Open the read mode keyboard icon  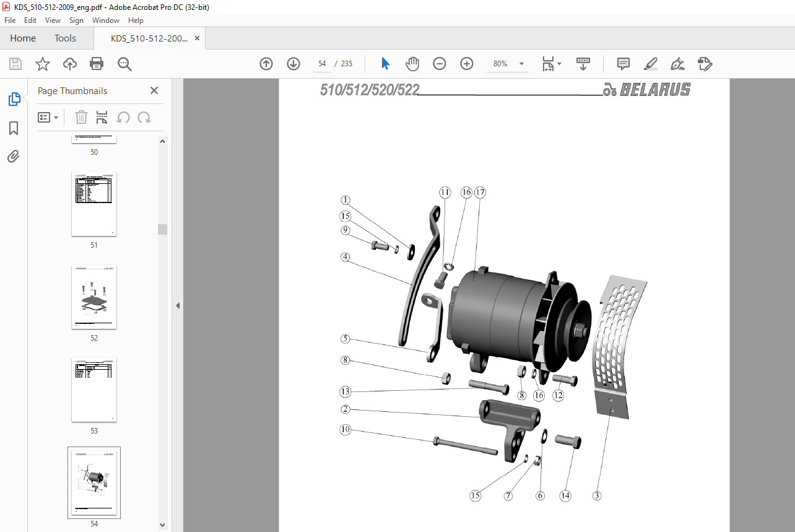tap(583, 64)
